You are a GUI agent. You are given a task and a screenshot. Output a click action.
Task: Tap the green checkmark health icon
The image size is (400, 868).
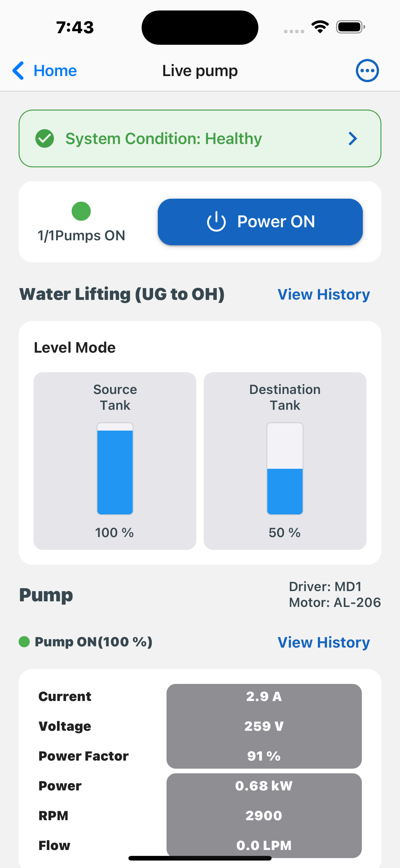tap(45, 138)
